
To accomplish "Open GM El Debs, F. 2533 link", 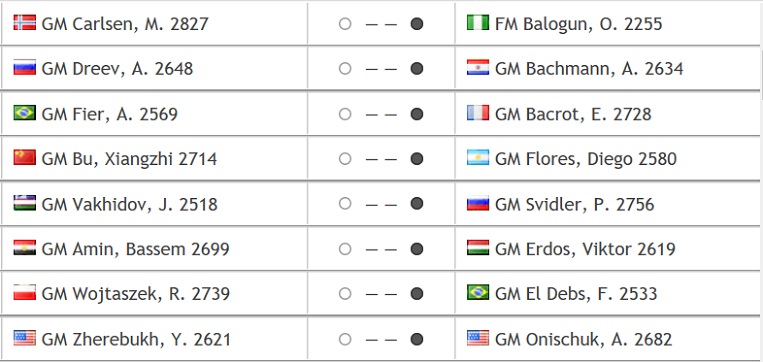I will click(x=576, y=294).
